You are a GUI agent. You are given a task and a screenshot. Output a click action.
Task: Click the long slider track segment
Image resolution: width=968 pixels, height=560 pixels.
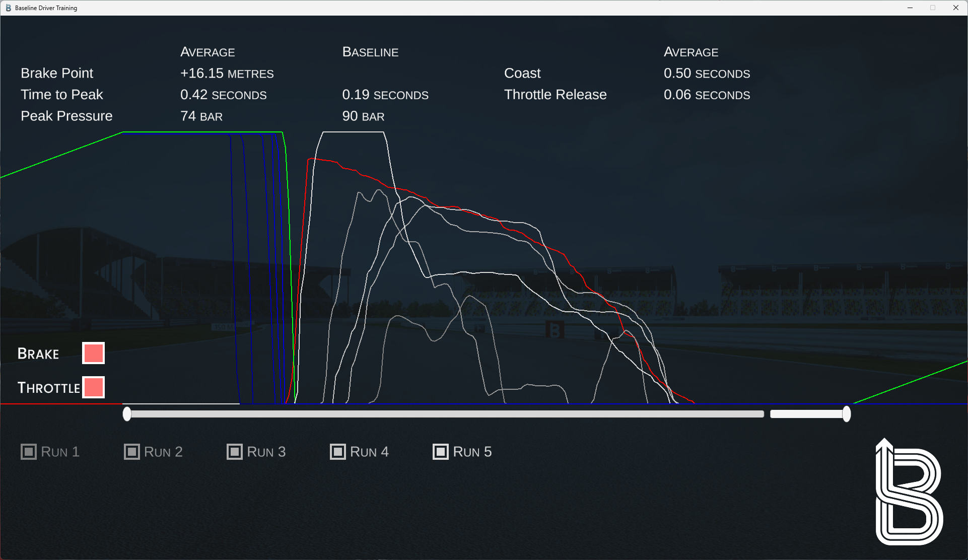[446, 414]
